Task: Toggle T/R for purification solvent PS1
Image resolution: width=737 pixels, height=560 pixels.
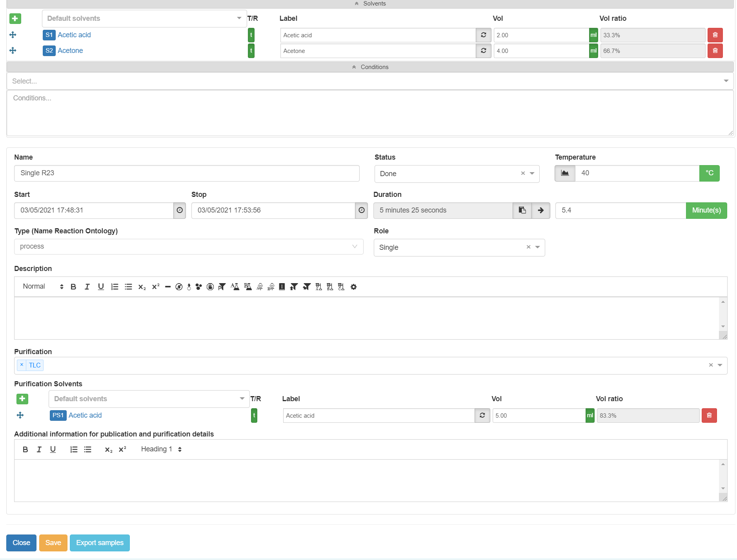Action: [x=254, y=415]
